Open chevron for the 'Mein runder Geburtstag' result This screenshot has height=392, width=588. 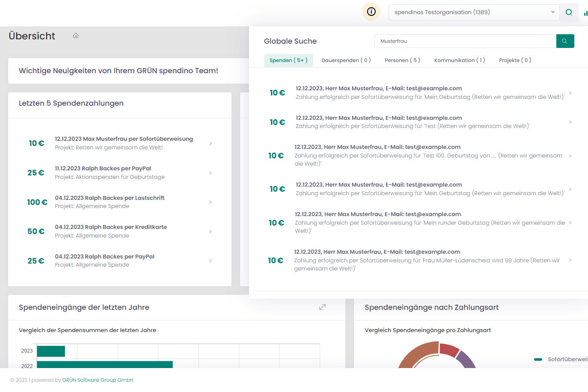click(570, 223)
